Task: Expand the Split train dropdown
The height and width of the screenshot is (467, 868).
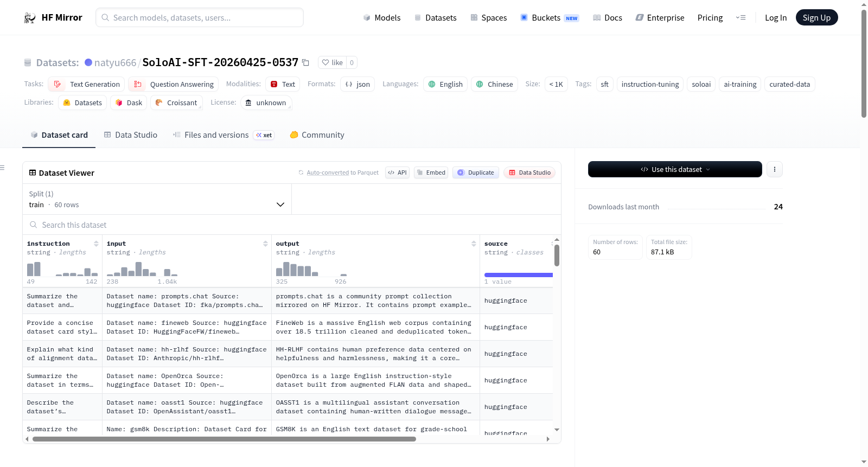Action: 157,199
